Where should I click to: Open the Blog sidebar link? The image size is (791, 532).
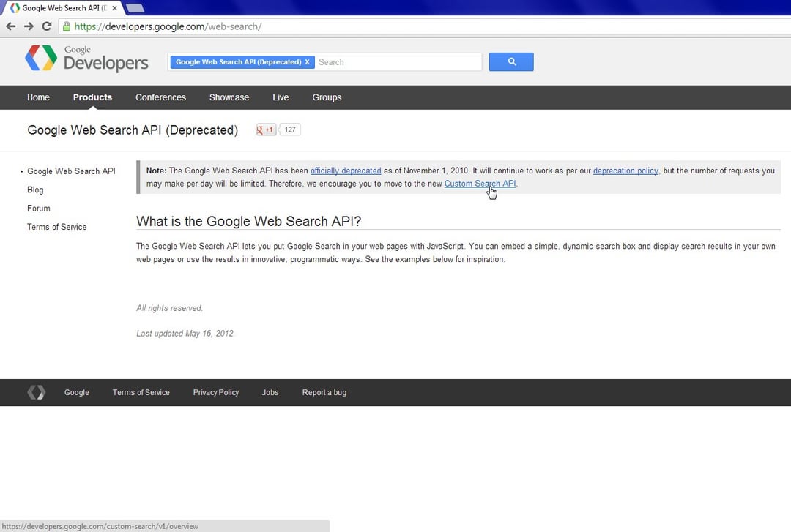(35, 190)
